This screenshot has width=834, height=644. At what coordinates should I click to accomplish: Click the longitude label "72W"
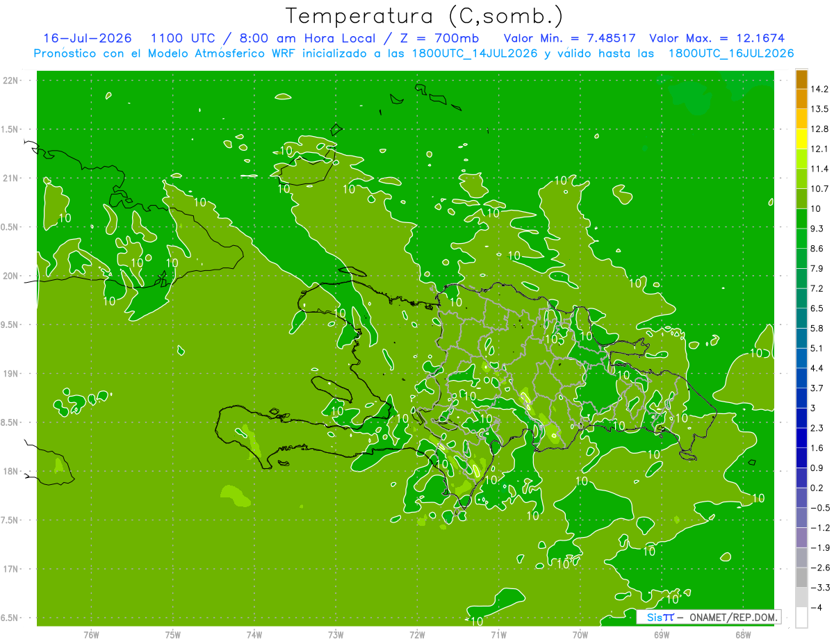click(418, 635)
